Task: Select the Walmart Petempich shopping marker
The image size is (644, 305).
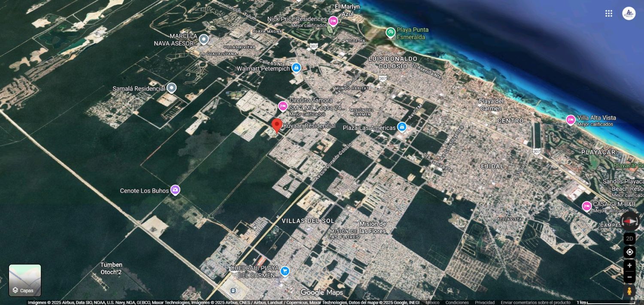Action: [296, 68]
